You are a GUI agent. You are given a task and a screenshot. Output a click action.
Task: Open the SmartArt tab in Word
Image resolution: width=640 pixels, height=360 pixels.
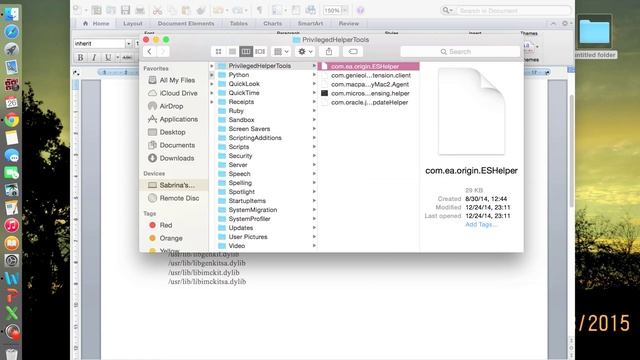[x=310, y=23]
